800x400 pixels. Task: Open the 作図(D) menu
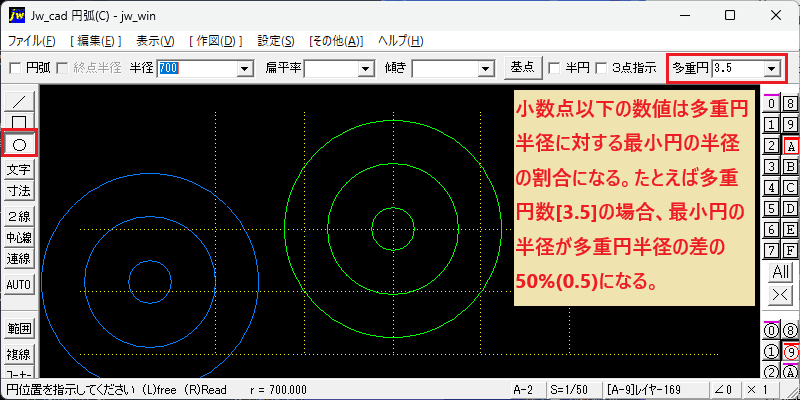[216, 41]
